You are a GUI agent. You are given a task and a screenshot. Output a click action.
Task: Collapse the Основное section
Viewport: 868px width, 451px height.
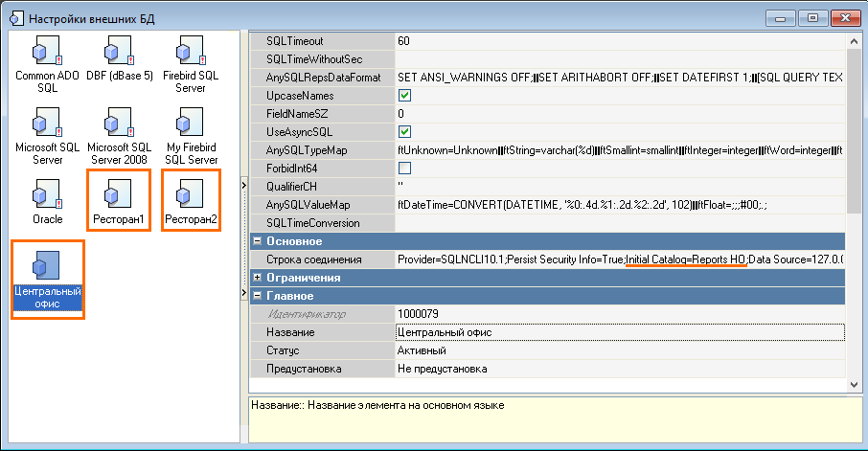tap(257, 241)
